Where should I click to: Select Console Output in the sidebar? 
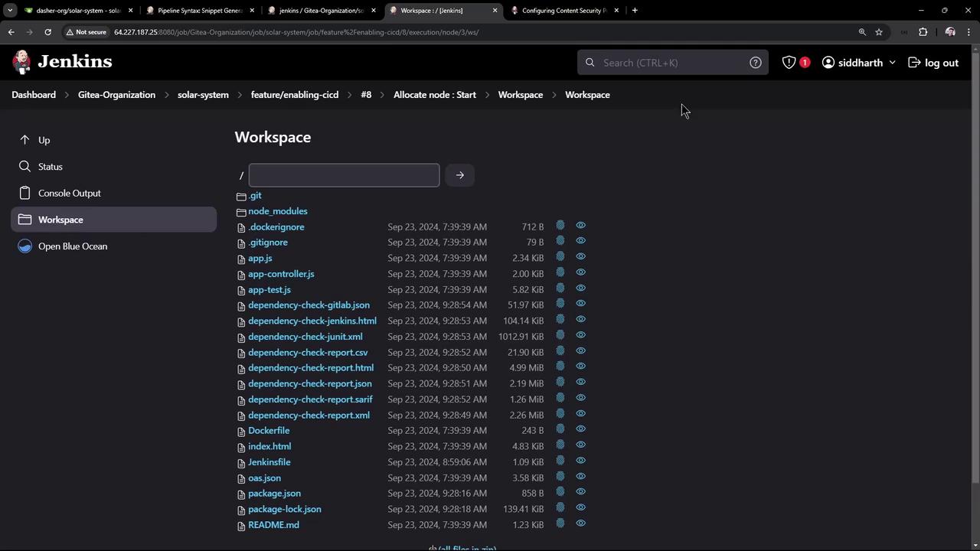(x=70, y=194)
